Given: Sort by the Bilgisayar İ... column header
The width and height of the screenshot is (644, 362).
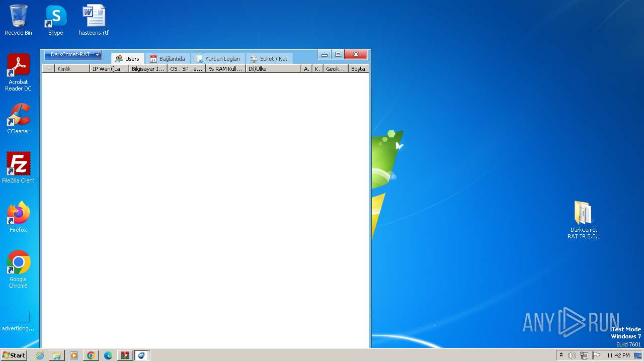Looking at the screenshot, I should [148, 69].
